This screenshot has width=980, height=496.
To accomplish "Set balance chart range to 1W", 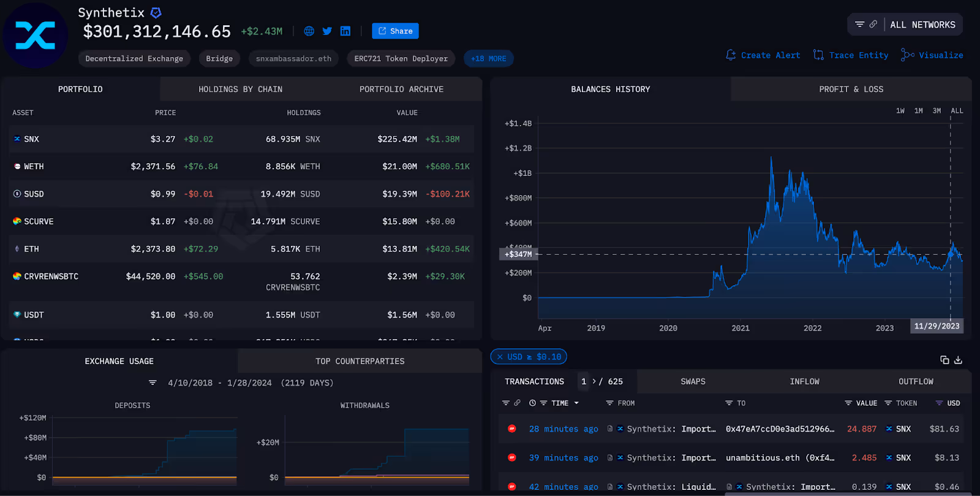I will point(900,111).
